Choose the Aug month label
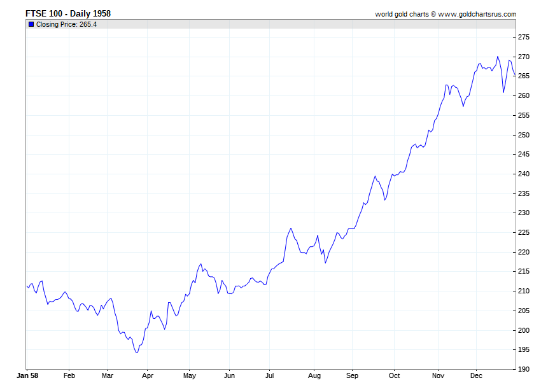This screenshot has height=392, width=541. [x=314, y=375]
